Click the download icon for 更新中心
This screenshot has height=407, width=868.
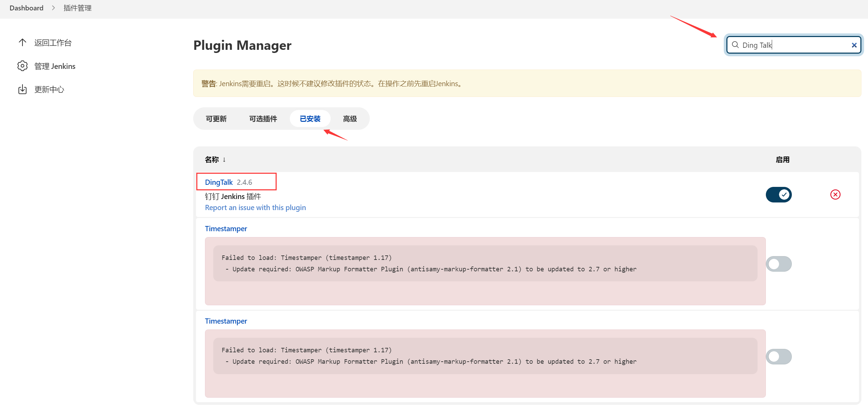tap(23, 89)
